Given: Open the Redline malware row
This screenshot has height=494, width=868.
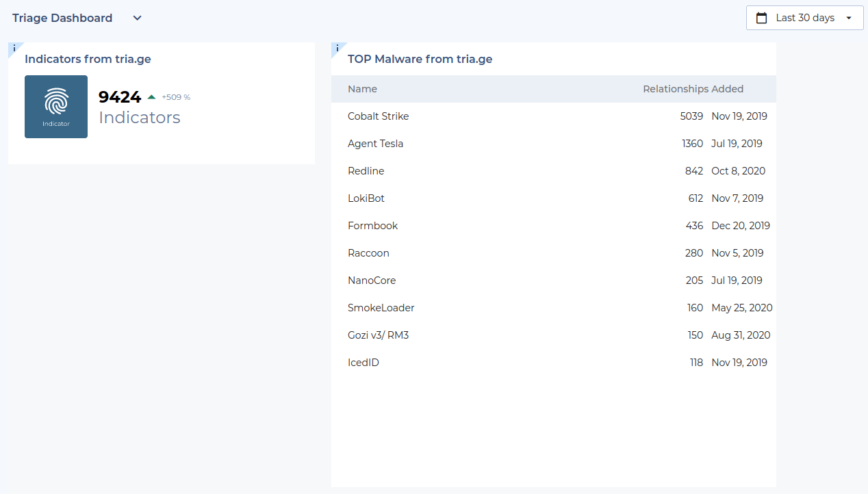Looking at the screenshot, I should pyautogui.click(x=554, y=171).
